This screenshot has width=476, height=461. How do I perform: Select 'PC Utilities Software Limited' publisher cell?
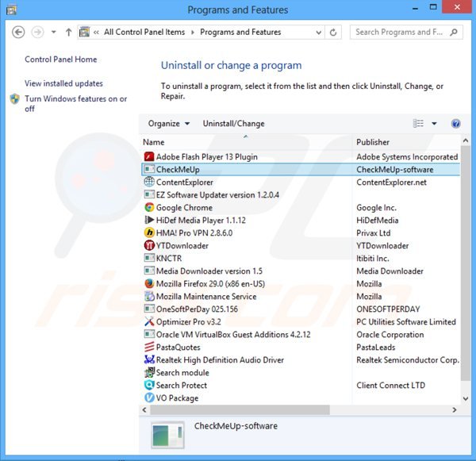click(406, 322)
